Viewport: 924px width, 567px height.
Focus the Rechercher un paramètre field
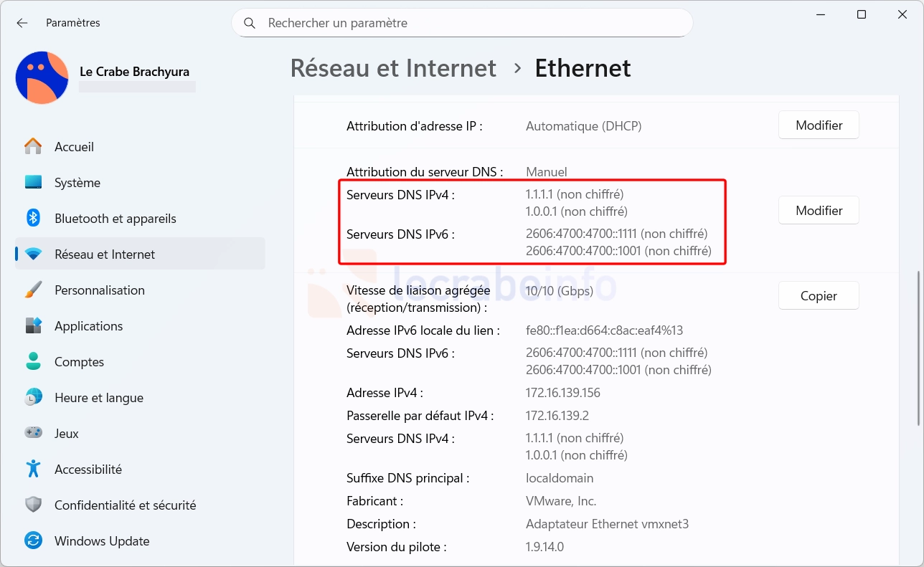(x=473, y=23)
